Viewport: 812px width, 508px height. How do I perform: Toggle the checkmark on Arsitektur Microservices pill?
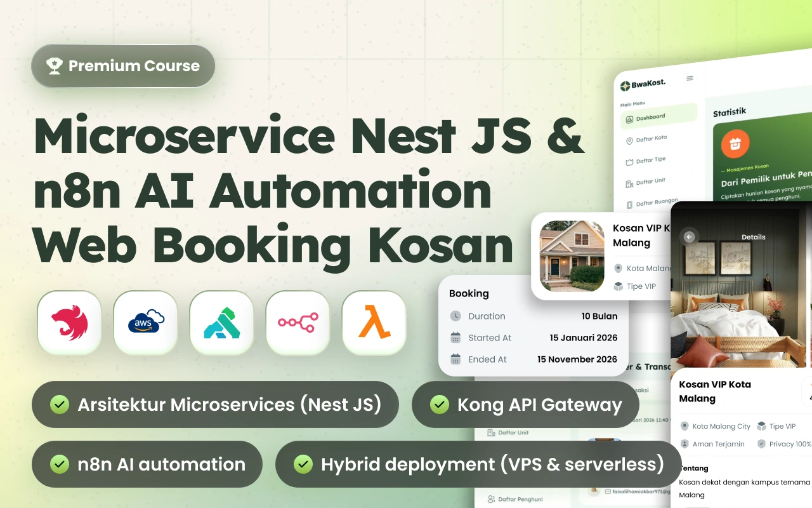pos(59,404)
